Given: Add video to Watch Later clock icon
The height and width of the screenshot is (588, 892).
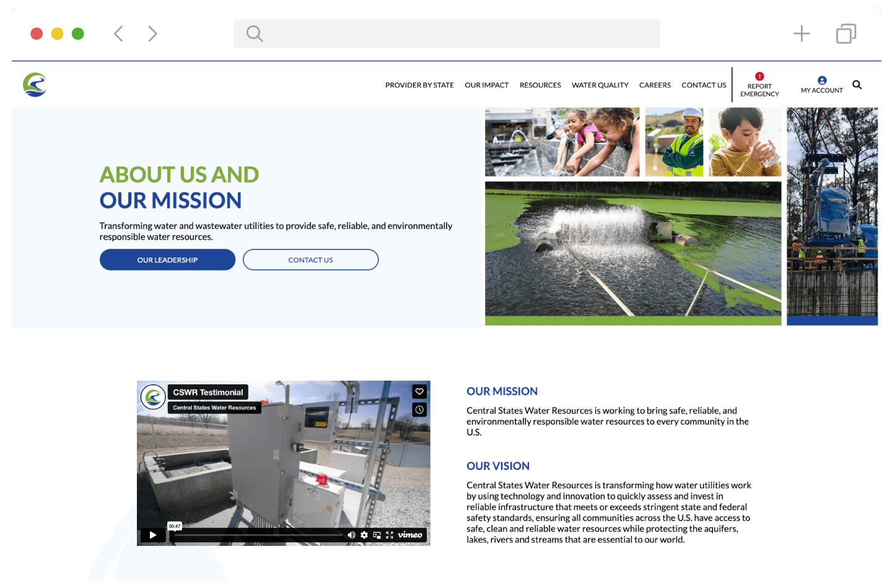Looking at the screenshot, I should (x=419, y=410).
